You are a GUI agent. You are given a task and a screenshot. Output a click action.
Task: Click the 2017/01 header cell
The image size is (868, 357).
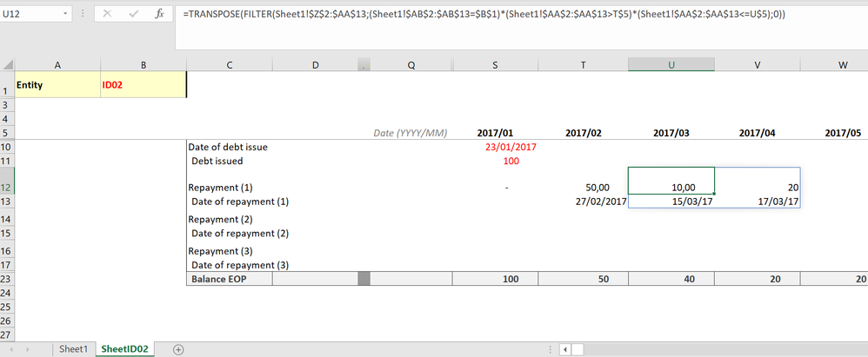495,133
